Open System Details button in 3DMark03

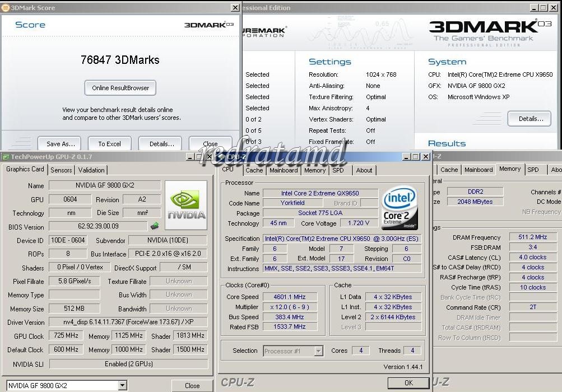[530, 119]
